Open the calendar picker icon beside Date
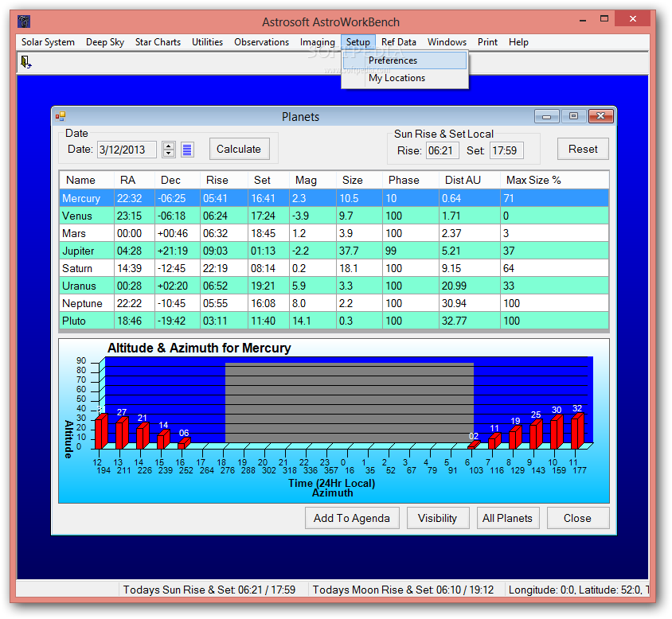Image resolution: width=672 pixels, height=619 pixels. 187,150
